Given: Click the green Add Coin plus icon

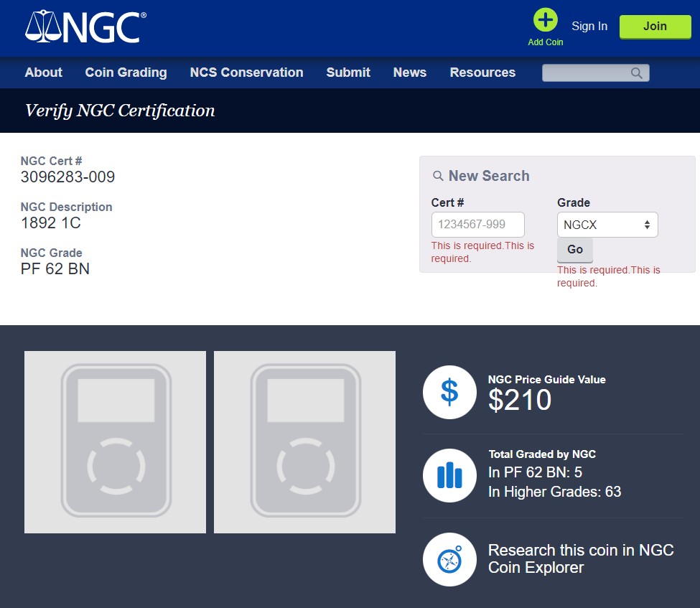Looking at the screenshot, I should click(546, 20).
